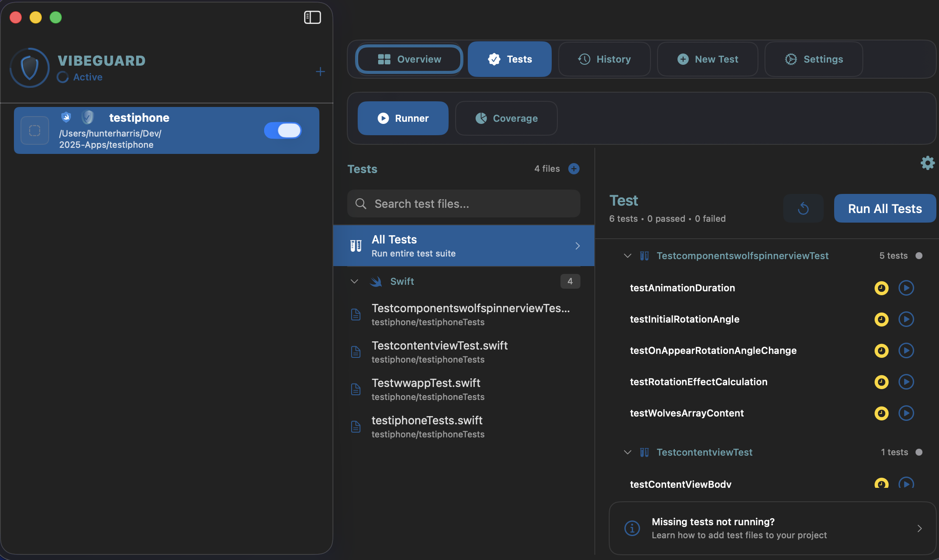The height and width of the screenshot is (560, 939).
Task: Click the Search test files field
Action: 464,203
